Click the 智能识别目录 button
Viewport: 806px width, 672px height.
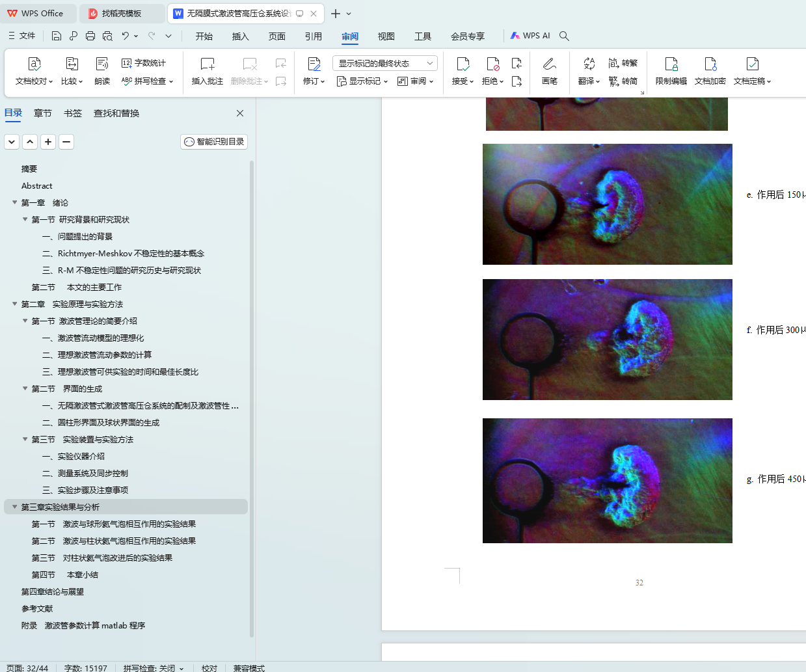pos(214,142)
